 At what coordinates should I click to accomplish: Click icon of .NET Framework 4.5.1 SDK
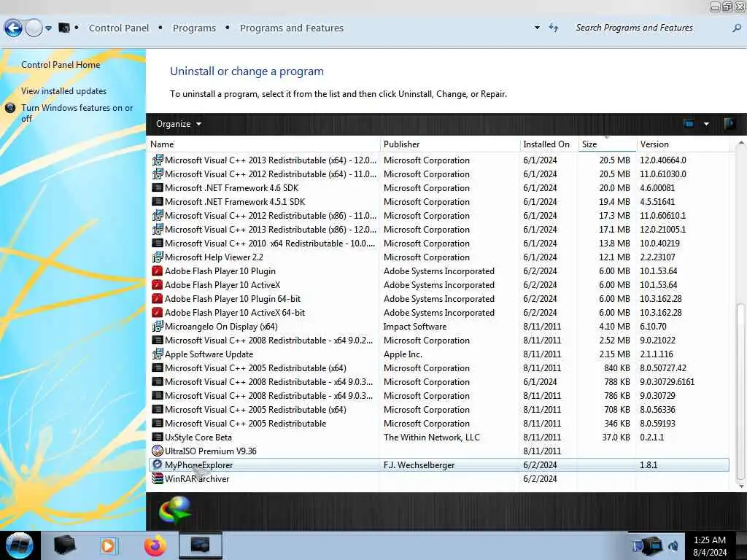tap(158, 201)
